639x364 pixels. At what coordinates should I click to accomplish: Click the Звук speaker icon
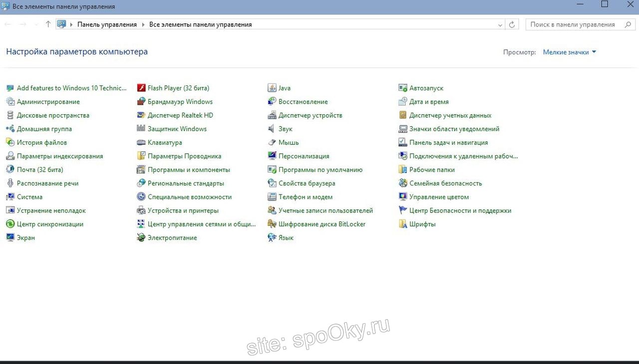[272, 129]
